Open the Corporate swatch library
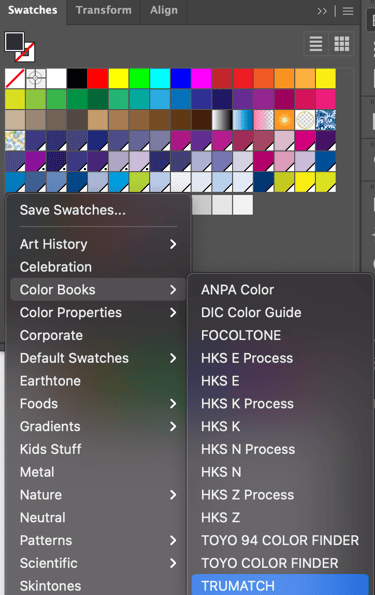375x595 pixels. pyautogui.click(x=98, y=335)
